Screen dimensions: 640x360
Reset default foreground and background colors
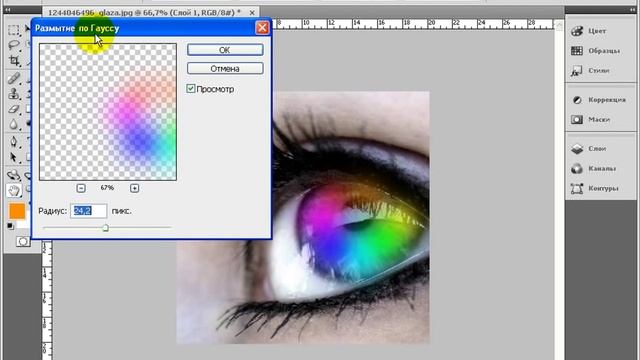click(x=11, y=226)
